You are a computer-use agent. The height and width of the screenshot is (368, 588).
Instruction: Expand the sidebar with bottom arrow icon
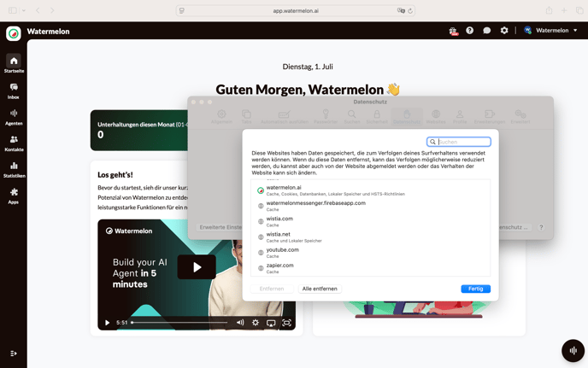14,353
